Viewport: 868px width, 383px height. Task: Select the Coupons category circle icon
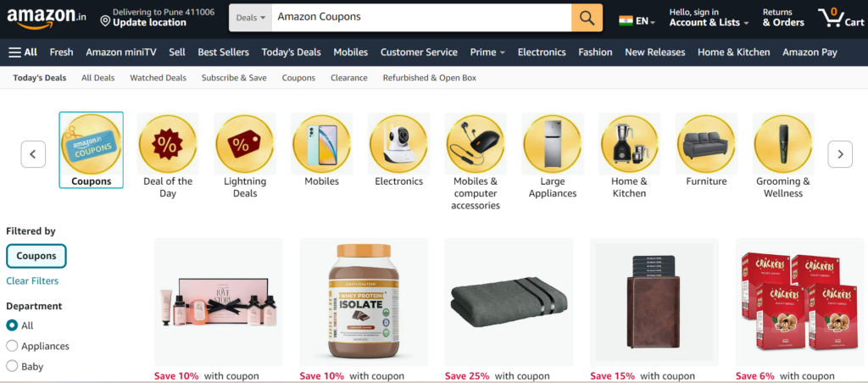91,144
